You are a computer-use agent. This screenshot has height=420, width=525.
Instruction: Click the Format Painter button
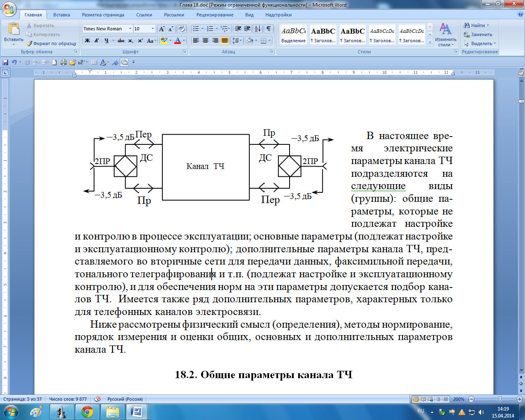52,43
